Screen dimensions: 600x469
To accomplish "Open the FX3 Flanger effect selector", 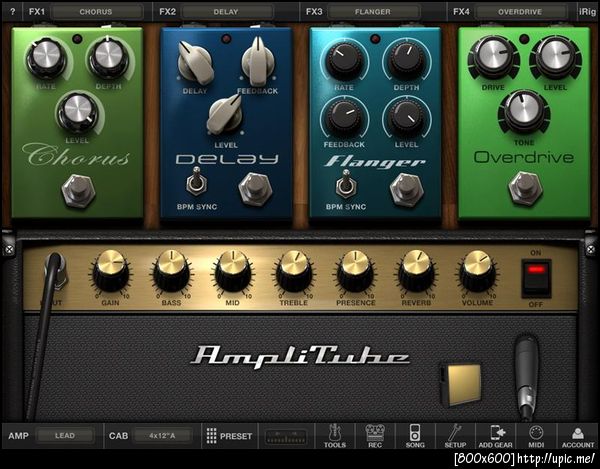I will [373, 12].
